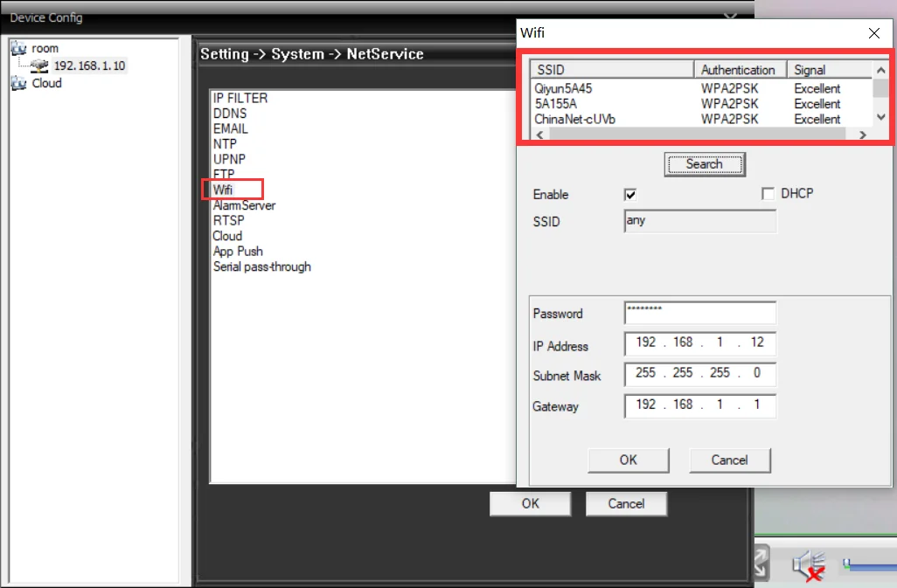Screen dimensions: 897x588
Task: Click Search to scan wifi networks
Action: (705, 164)
